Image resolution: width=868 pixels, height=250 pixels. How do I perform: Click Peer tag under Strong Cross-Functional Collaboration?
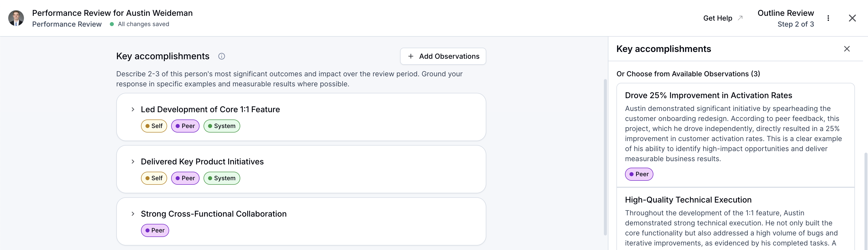click(x=155, y=230)
